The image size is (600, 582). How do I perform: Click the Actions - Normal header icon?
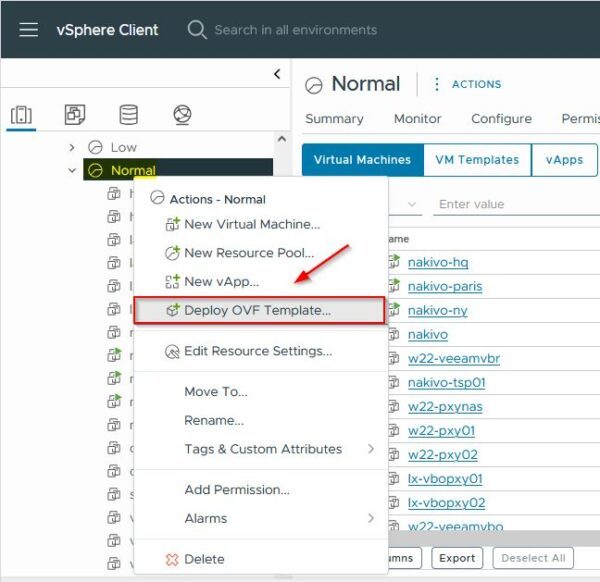pyautogui.click(x=157, y=198)
